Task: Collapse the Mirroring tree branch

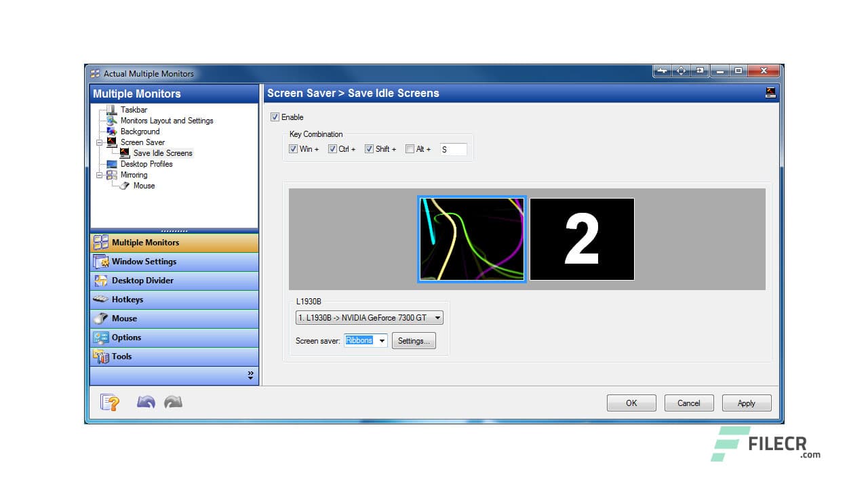Action: coord(100,175)
